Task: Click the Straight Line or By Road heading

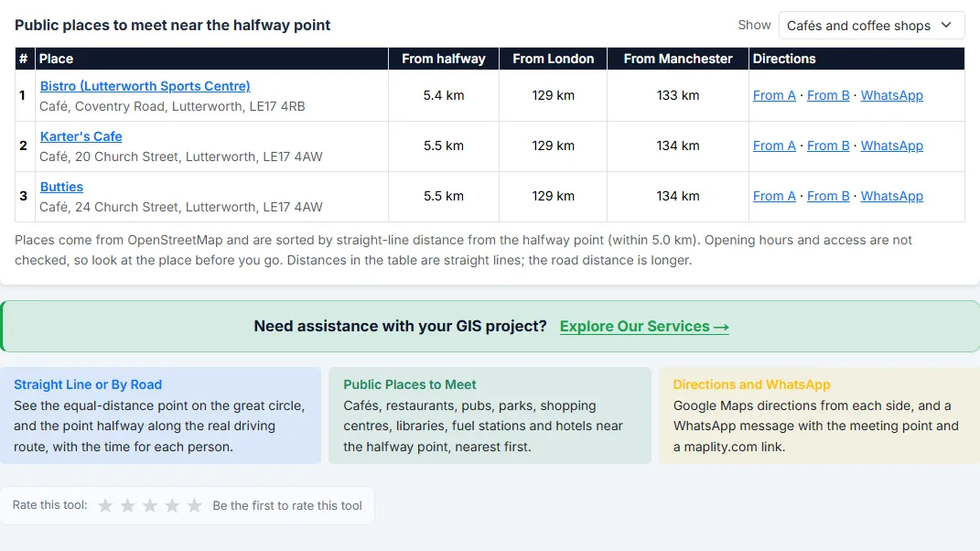Action: [88, 384]
